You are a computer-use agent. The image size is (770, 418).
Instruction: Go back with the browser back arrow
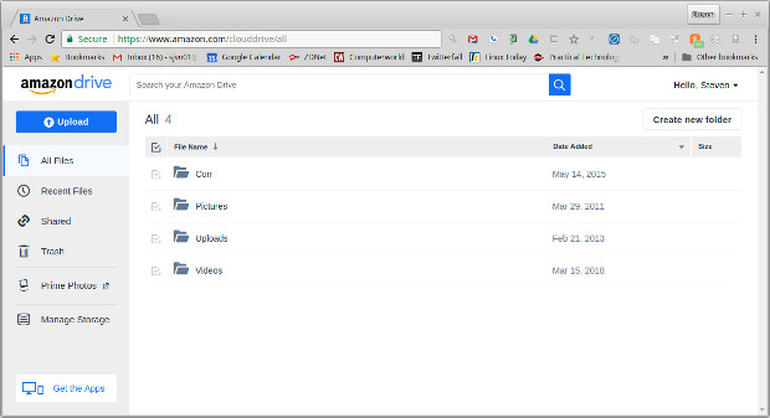pos(14,39)
